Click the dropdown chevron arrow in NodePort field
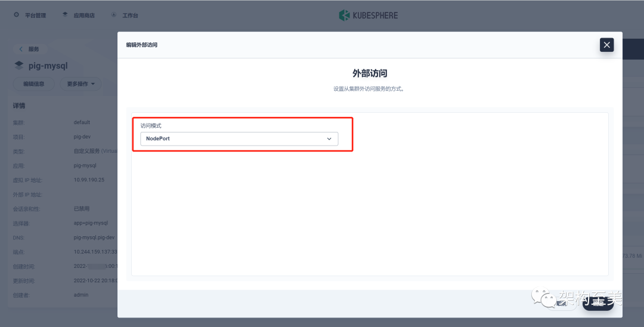 329,139
